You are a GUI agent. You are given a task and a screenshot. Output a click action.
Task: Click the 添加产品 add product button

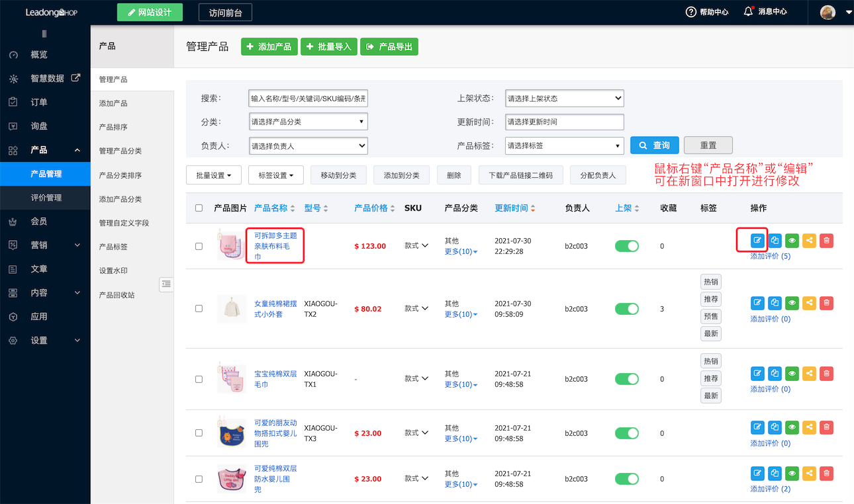click(269, 46)
